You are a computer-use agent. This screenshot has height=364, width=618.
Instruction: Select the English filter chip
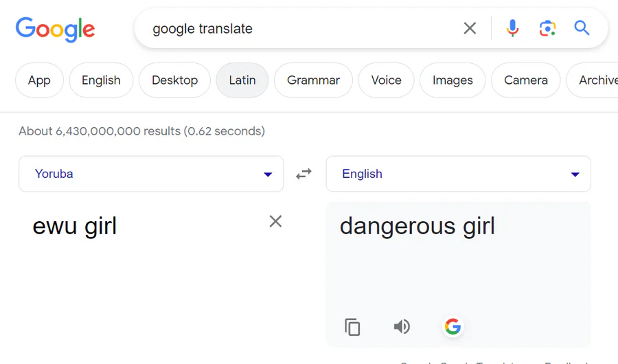[101, 80]
